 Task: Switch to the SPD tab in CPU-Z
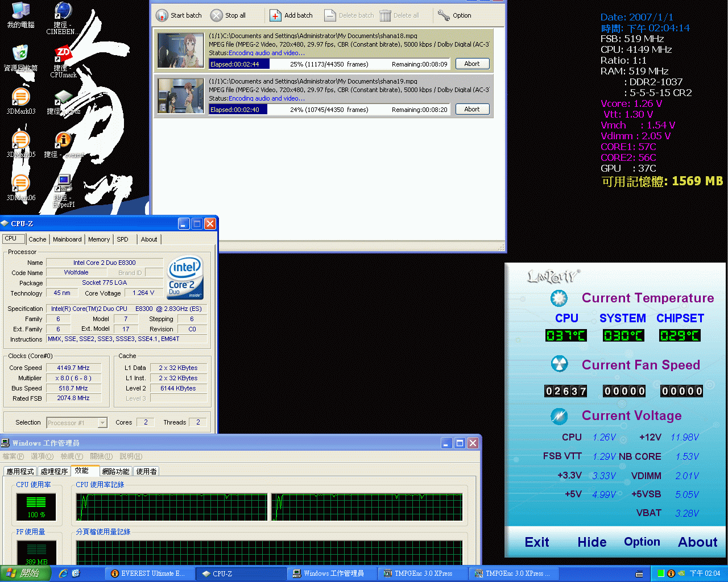(x=122, y=239)
